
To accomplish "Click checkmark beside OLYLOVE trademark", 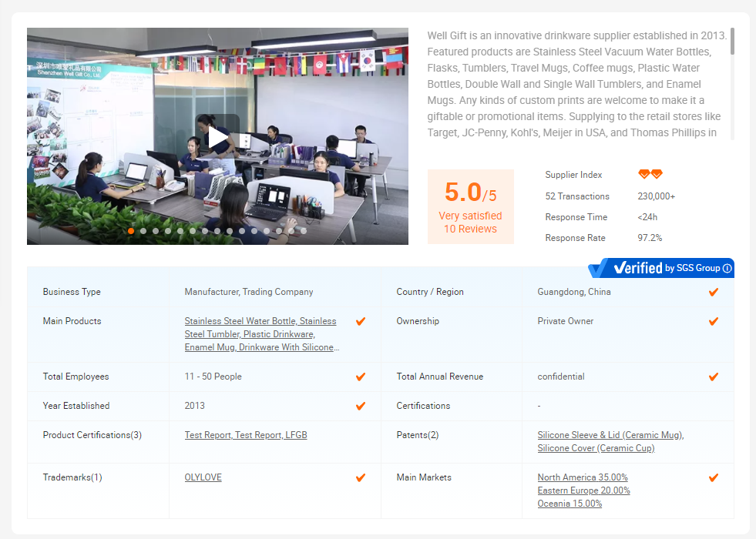I will pos(360,478).
